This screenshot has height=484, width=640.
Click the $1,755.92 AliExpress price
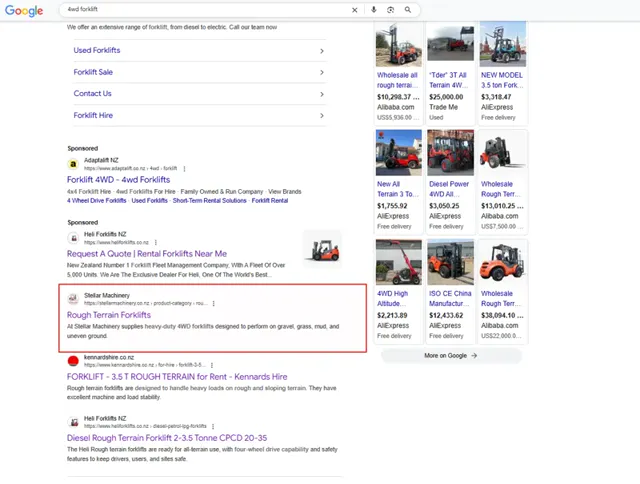tap(392, 206)
